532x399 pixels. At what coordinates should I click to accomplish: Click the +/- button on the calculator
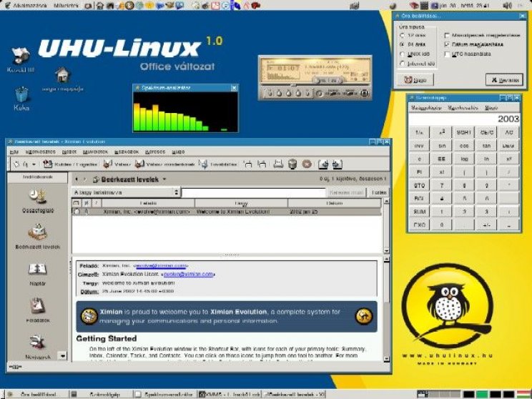tap(486, 225)
